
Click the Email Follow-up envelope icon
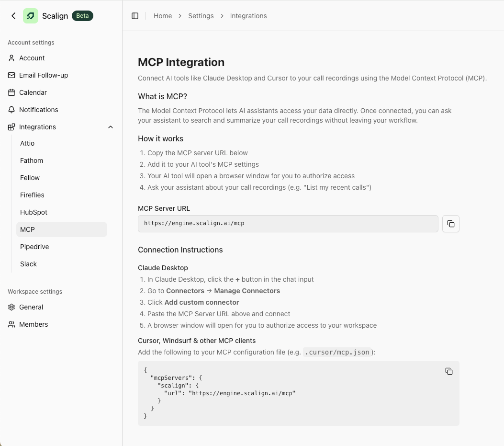[11, 75]
